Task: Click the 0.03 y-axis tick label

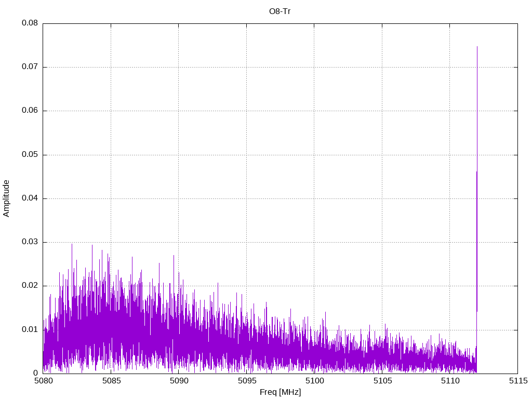Action: coord(29,242)
